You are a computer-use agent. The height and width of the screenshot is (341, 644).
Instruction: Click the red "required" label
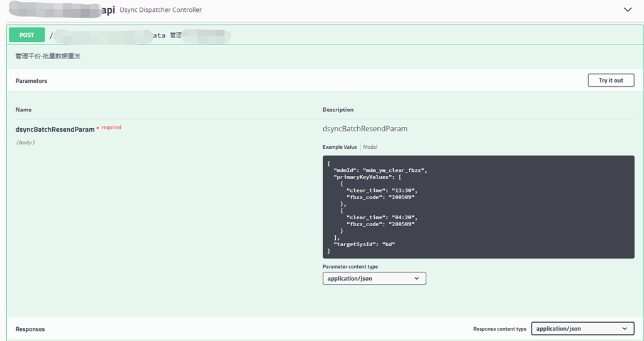tap(111, 127)
